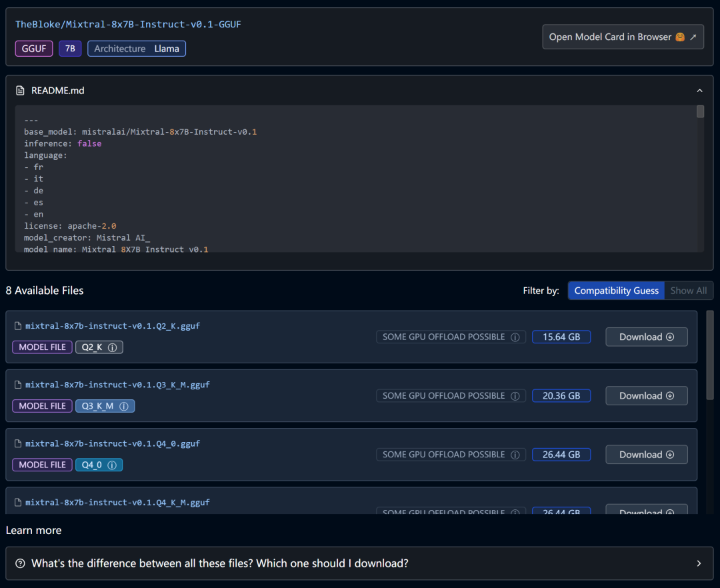Click the MODEL FILE tag on the Q3_K_M row
The image size is (720, 588).
(42, 406)
